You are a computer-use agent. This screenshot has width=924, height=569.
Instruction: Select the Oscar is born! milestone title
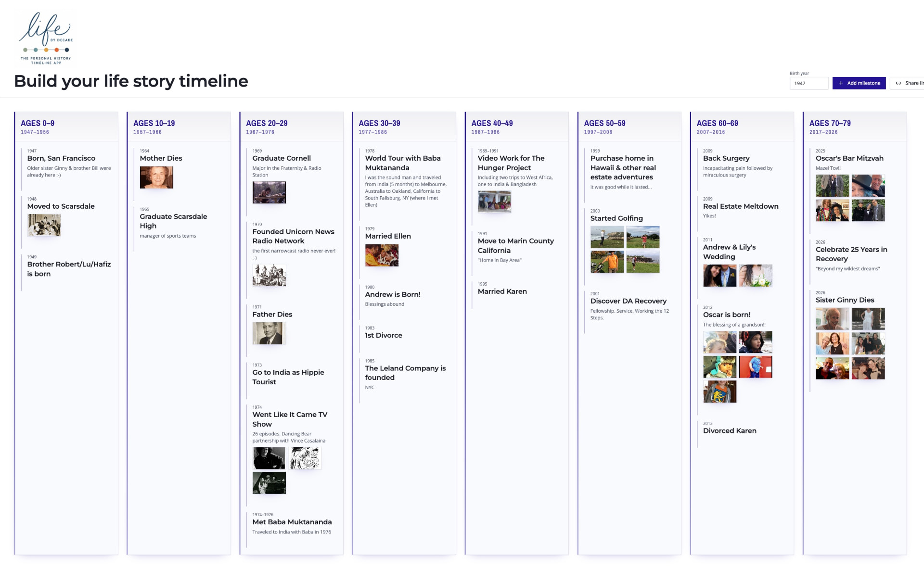pos(727,315)
